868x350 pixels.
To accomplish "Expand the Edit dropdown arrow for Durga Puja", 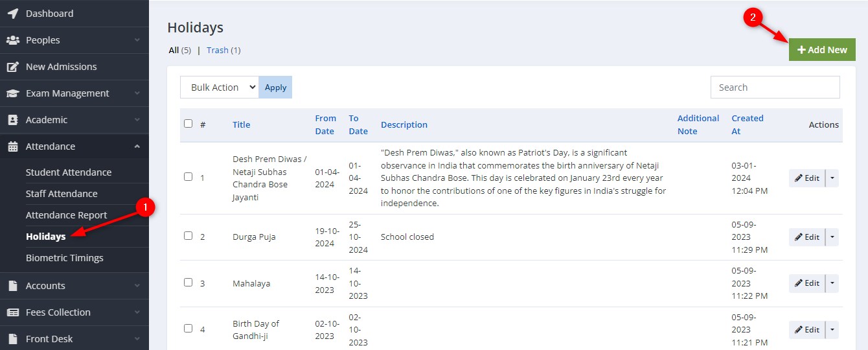I will point(832,237).
